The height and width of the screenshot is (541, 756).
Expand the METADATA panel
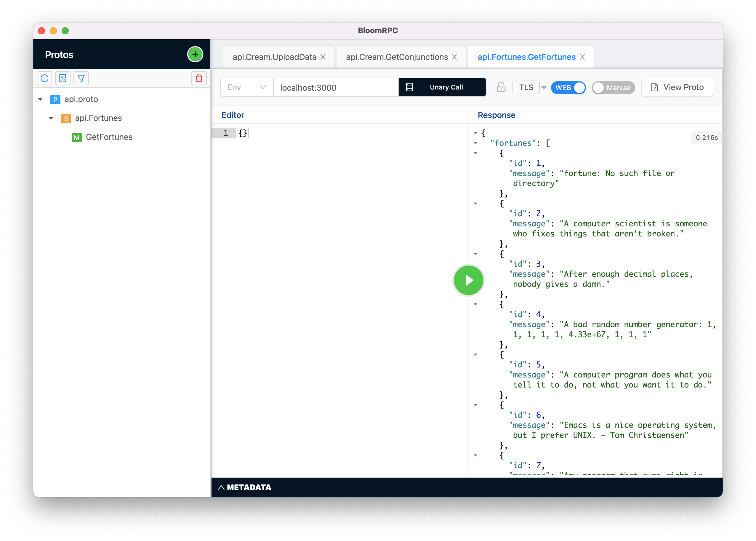[245, 486]
